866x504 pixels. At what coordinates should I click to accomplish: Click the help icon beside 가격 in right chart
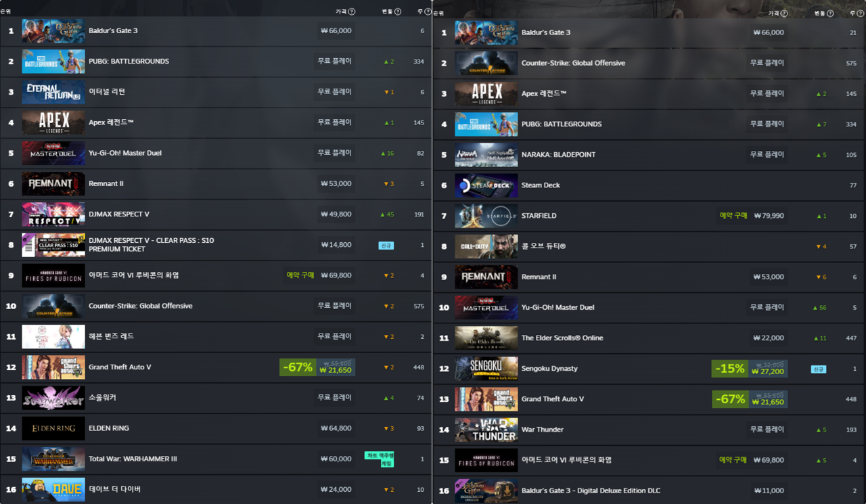click(784, 14)
